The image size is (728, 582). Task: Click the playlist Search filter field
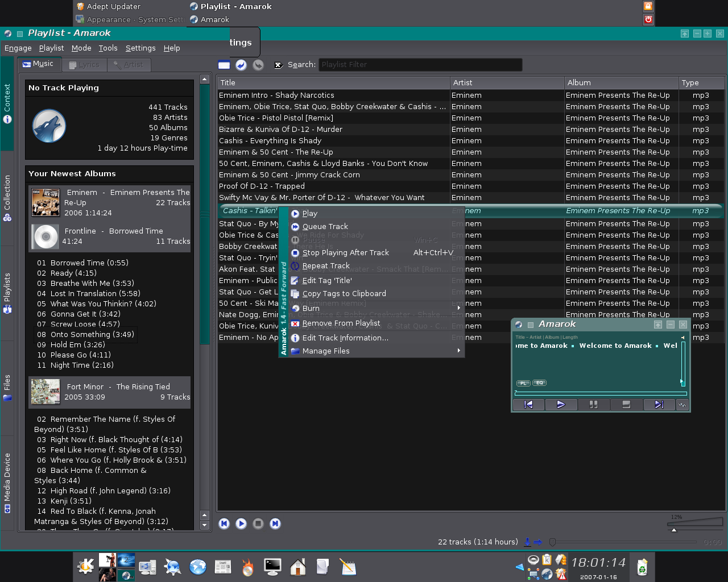pos(420,65)
